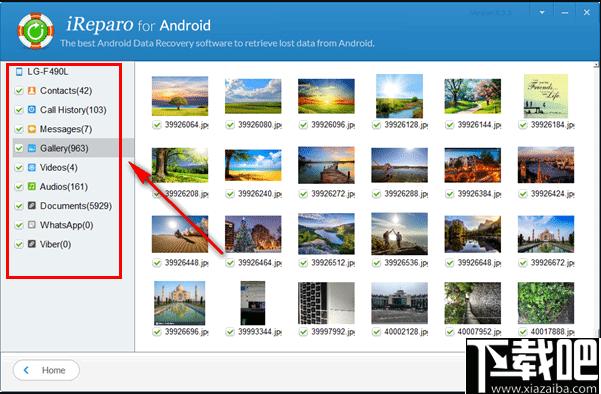The width and height of the screenshot is (601, 394).
Task: Click the file name 40007952.jpg
Action: point(479,332)
